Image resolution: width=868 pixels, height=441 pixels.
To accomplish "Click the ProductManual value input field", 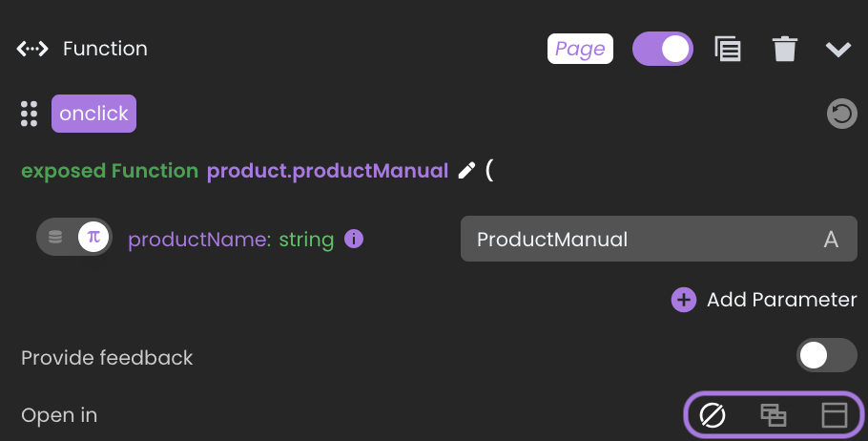I will (x=659, y=239).
